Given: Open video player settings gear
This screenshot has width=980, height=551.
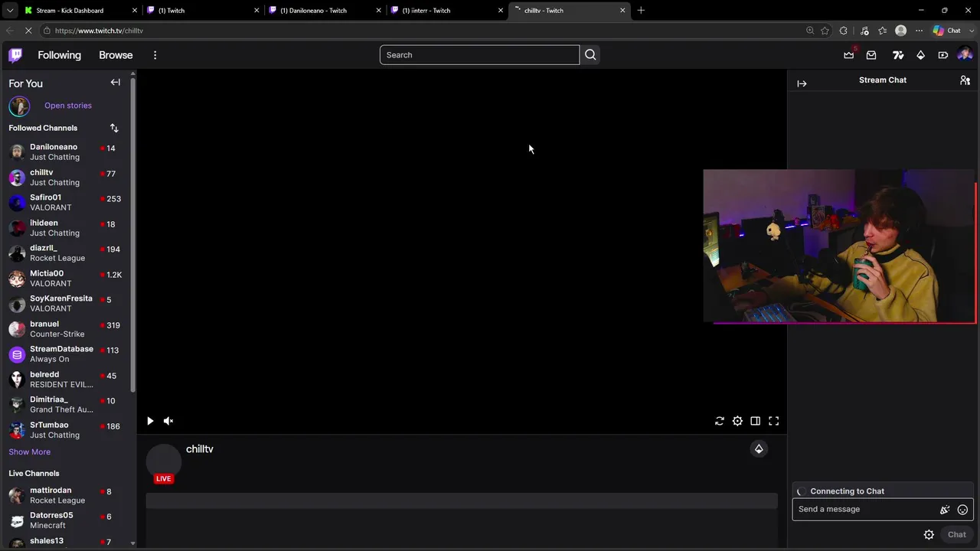Looking at the screenshot, I should [737, 421].
